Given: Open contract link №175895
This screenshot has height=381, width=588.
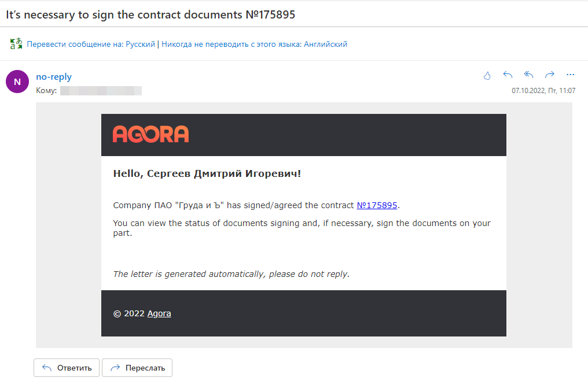Looking at the screenshot, I should 377,205.
